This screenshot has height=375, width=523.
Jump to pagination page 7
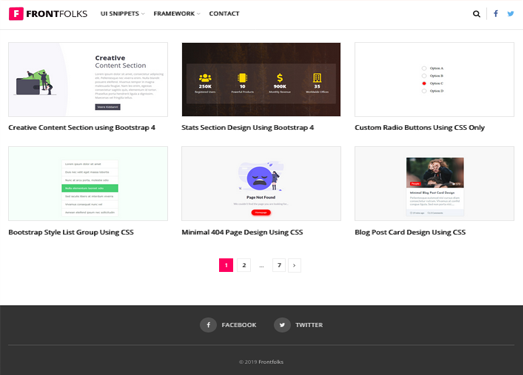[279, 265]
